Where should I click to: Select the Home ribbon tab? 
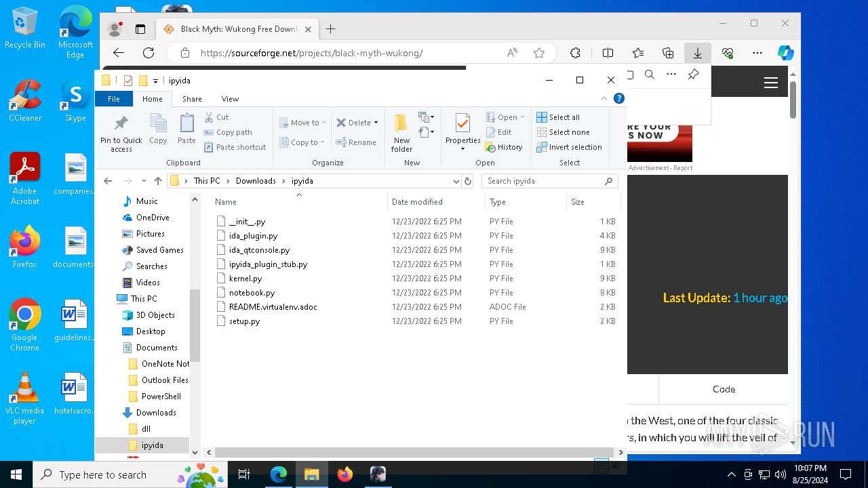tap(153, 99)
